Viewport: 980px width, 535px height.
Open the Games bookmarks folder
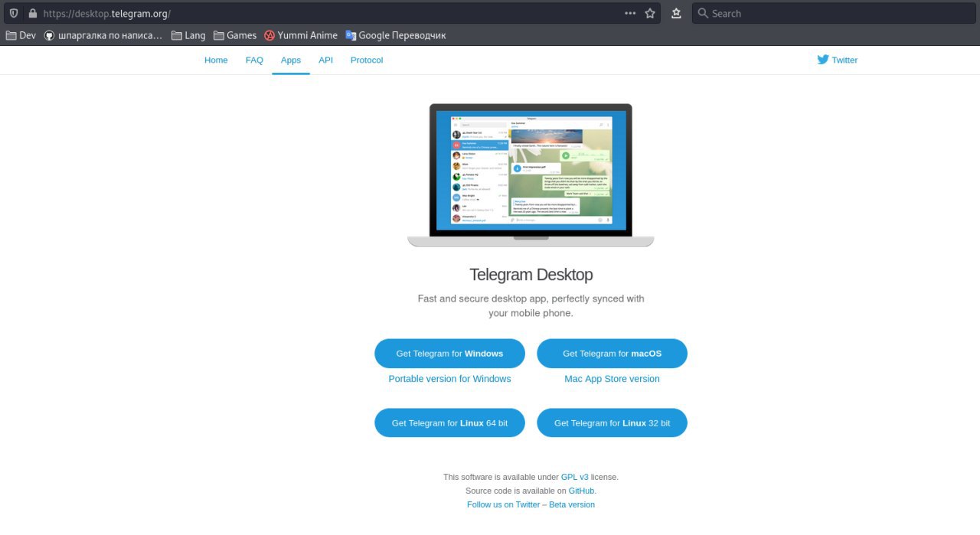pos(235,35)
